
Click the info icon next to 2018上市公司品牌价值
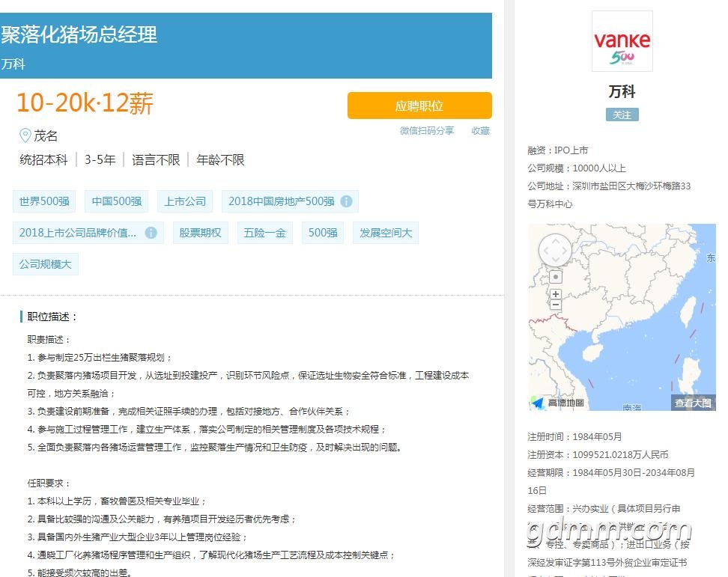pyautogui.click(x=151, y=233)
